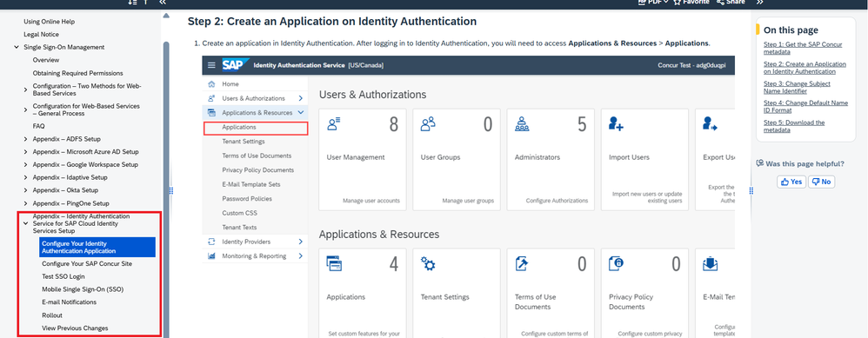The width and height of the screenshot is (868, 338).
Task: Open the Rollout page
Action: (52, 315)
